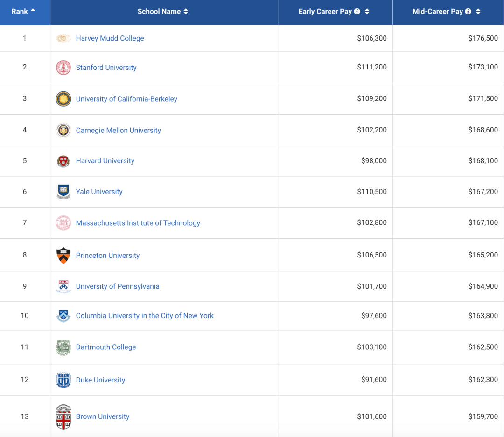Click the Brown University crest icon
The image size is (504, 437).
63,417
